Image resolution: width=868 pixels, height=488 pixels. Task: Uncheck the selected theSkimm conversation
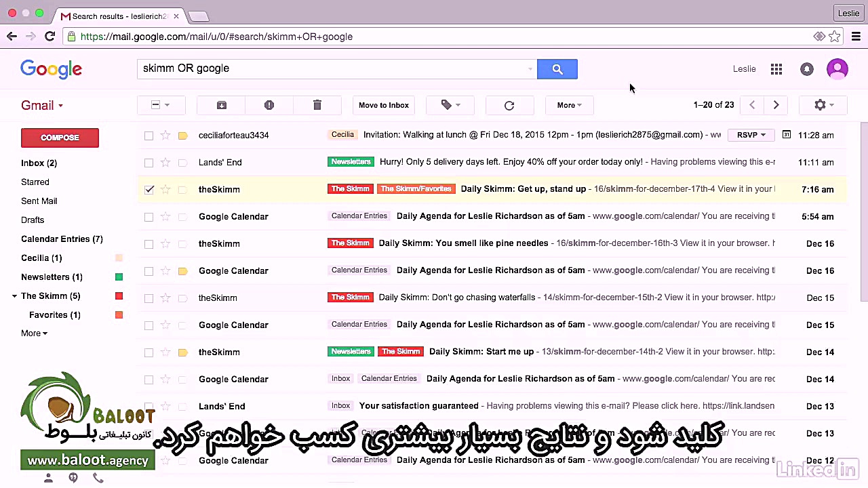[149, 189]
